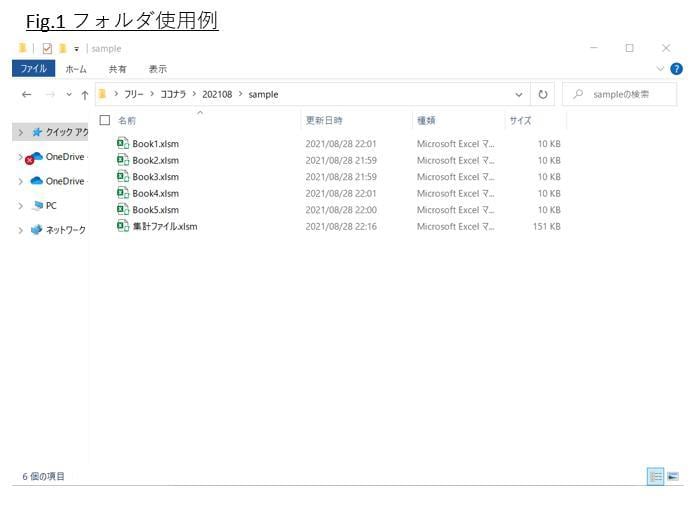Open the ホーム ribbon tab

[76, 69]
